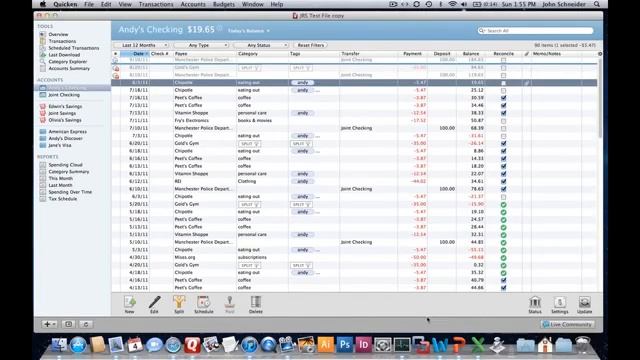Toggle green reconciled mark for 4/30/11 Moses.org

pyautogui.click(x=503, y=258)
